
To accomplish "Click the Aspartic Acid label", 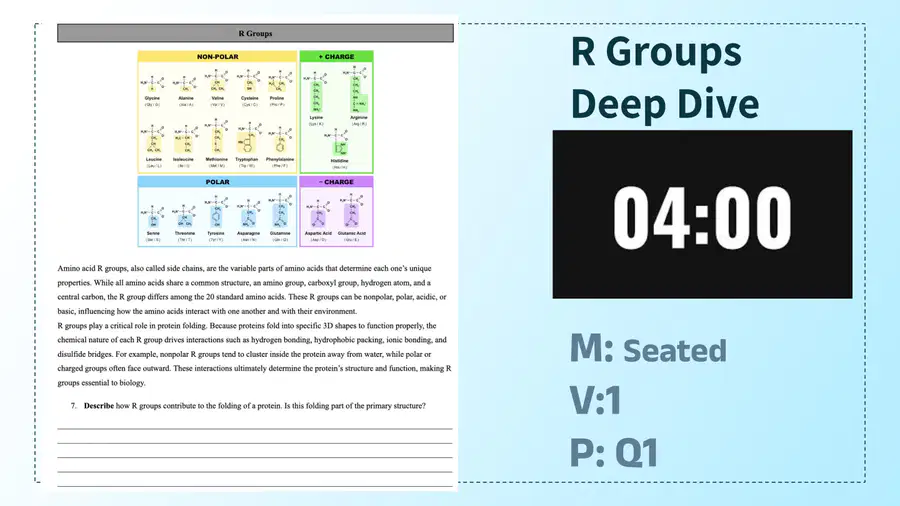I will 319,233.
